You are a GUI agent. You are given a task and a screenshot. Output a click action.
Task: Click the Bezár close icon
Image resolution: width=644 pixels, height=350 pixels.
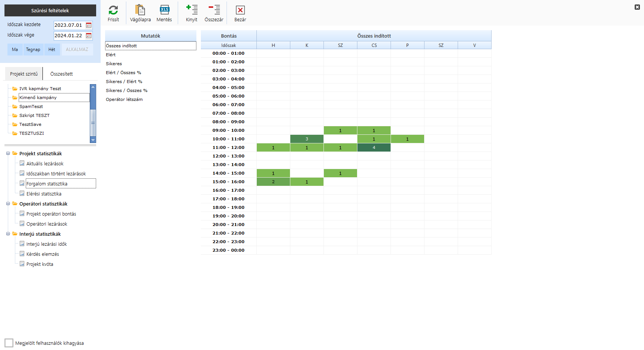pos(240,10)
